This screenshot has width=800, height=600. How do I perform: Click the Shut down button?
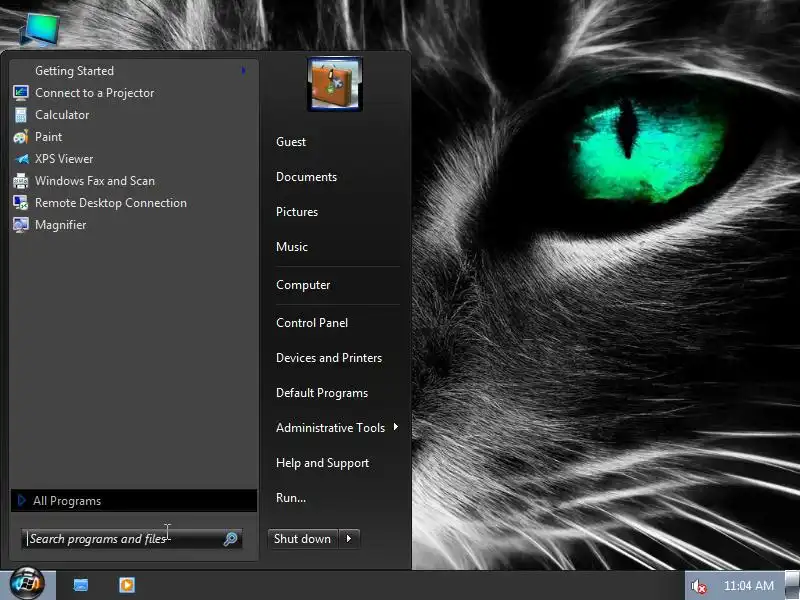[303, 539]
